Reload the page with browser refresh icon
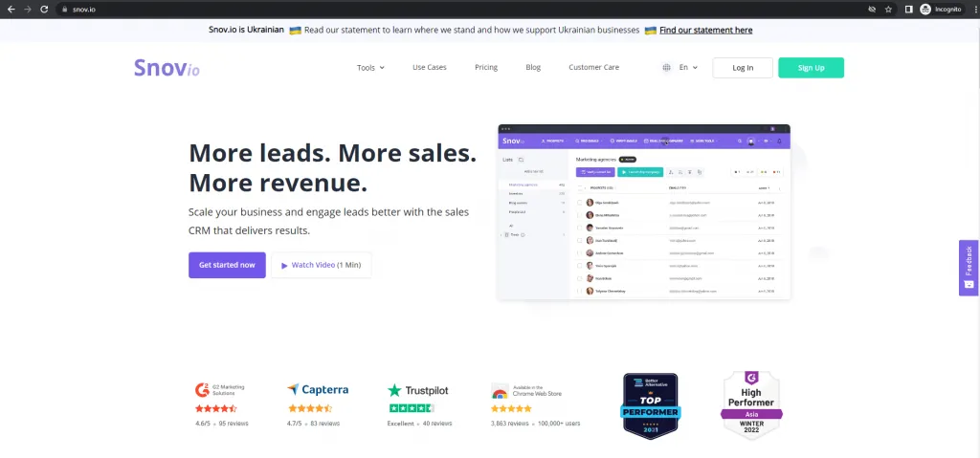The width and height of the screenshot is (980, 458). [x=44, y=10]
